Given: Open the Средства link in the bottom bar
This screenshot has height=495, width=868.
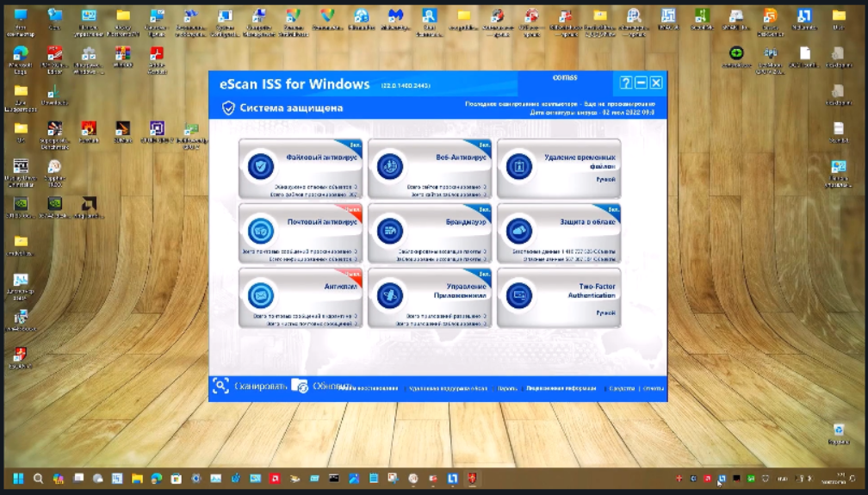Looking at the screenshot, I should (x=622, y=389).
